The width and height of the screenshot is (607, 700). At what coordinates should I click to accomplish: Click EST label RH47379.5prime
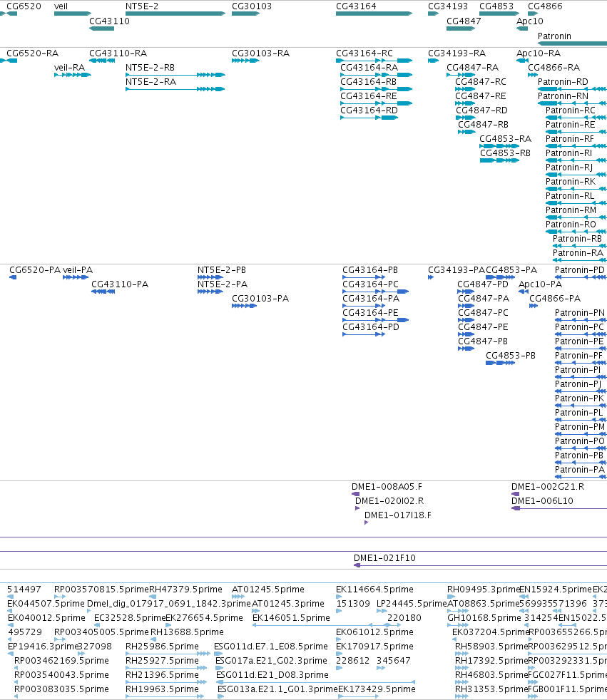[185, 590]
